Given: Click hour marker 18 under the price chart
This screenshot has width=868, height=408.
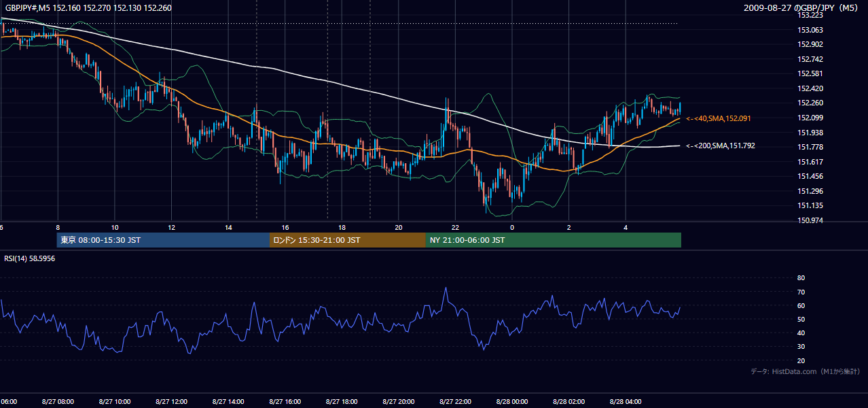Looking at the screenshot, I should 342,228.
